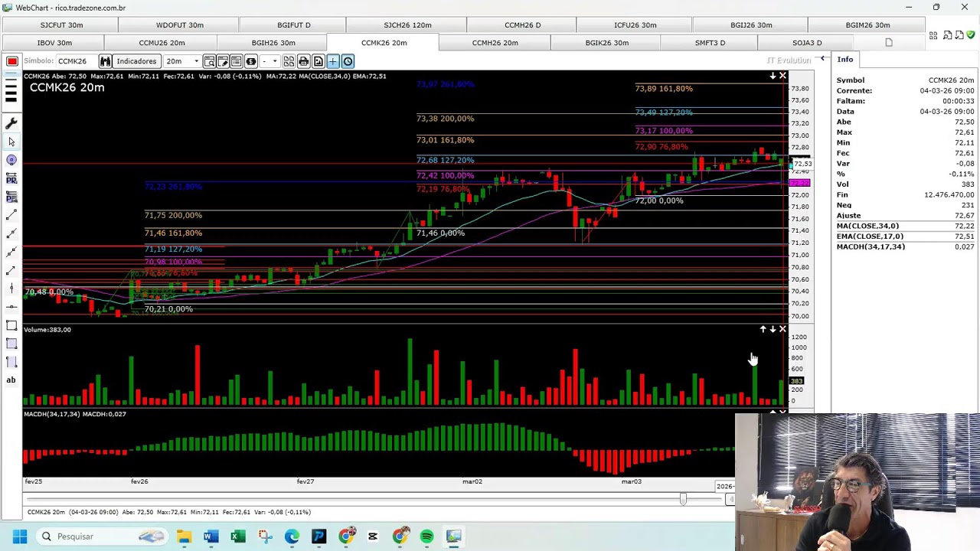980x551 pixels.
Task: Switch to SJCH26 120m tab
Action: [407, 25]
